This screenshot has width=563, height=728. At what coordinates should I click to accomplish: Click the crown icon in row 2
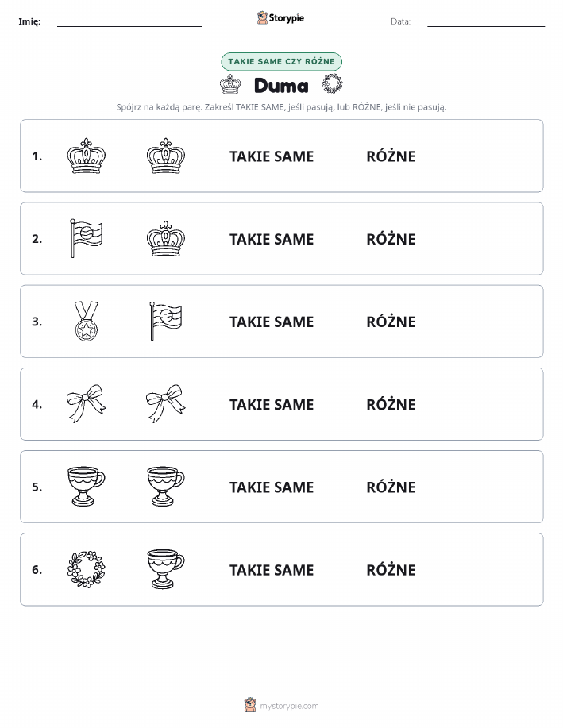point(166,239)
